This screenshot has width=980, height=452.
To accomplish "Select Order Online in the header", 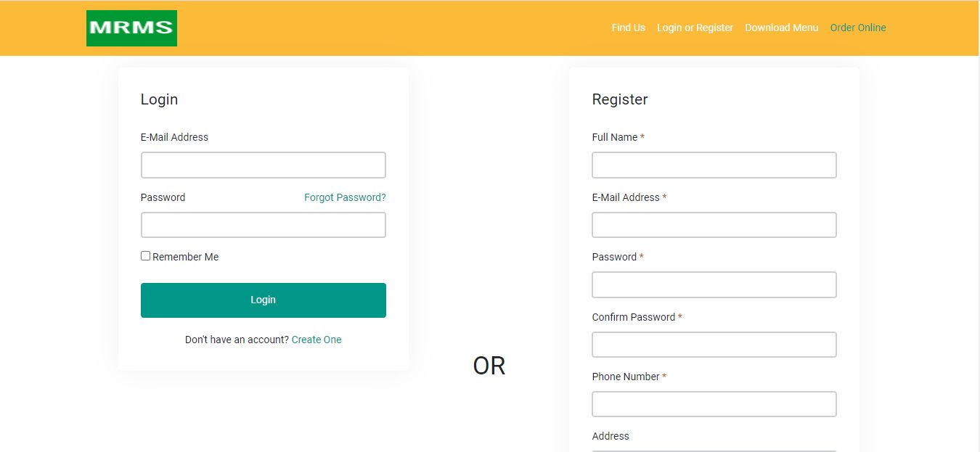I will [x=858, y=28].
